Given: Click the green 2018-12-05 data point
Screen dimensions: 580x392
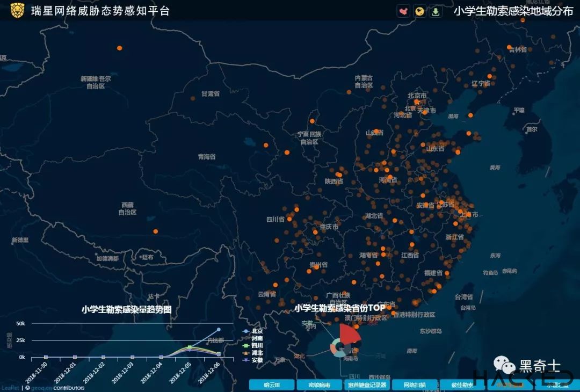Looking at the screenshot, I should [190, 347].
